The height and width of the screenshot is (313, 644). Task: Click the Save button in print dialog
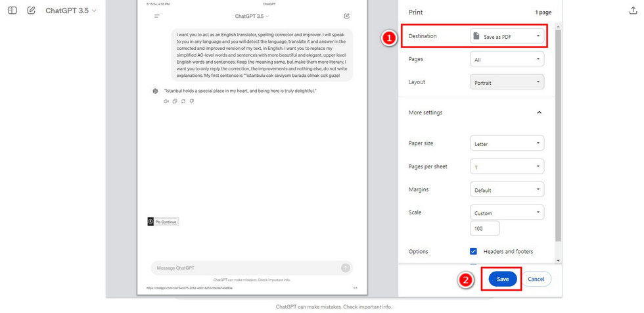coord(503,279)
